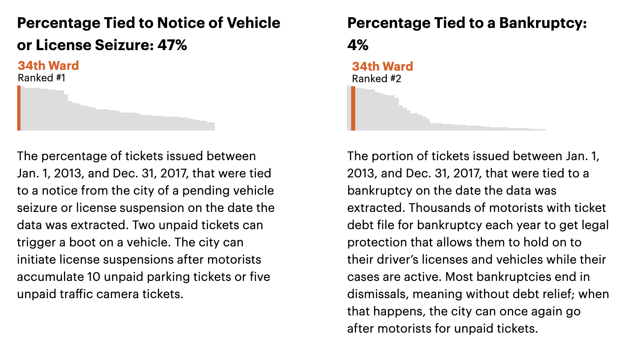Click the 'Percentage Tied to a Bankruptcy' heading
The height and width of the screenshot is (354, 644).
coord(467,23)
